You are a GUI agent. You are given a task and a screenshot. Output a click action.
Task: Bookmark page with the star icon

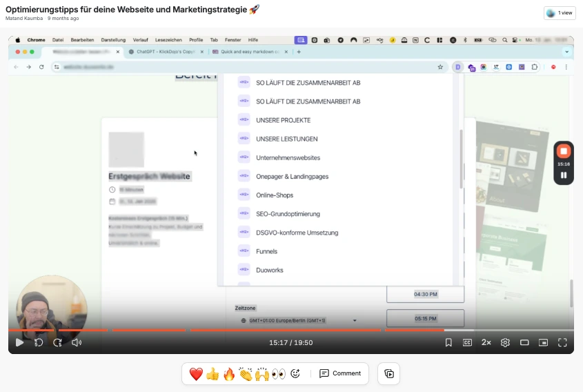coord(440,67)
